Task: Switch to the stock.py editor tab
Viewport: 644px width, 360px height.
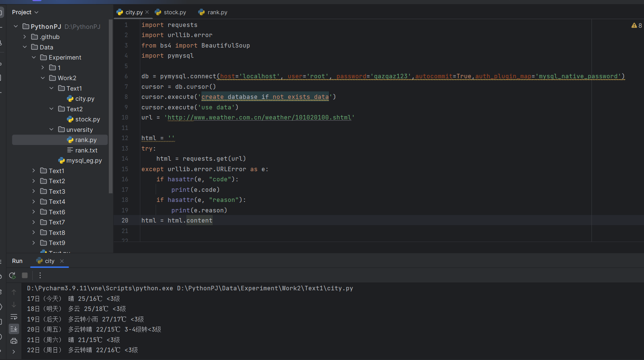Action: tap(171, 12)
